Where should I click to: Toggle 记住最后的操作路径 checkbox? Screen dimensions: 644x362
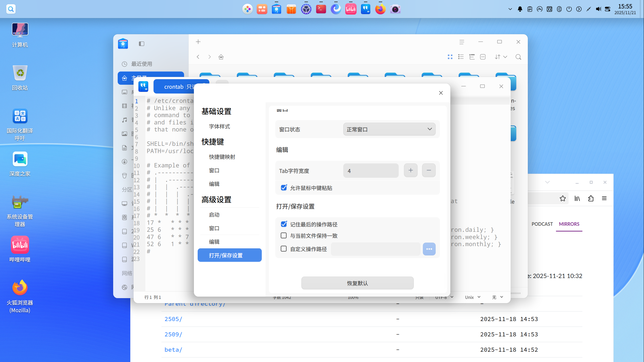coord(284,224)
